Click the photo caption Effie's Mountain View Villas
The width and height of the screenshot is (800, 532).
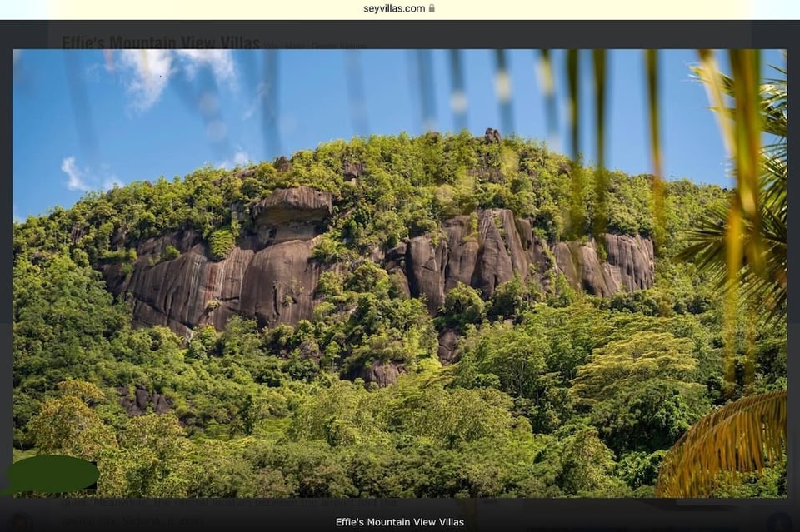point(399,522)
